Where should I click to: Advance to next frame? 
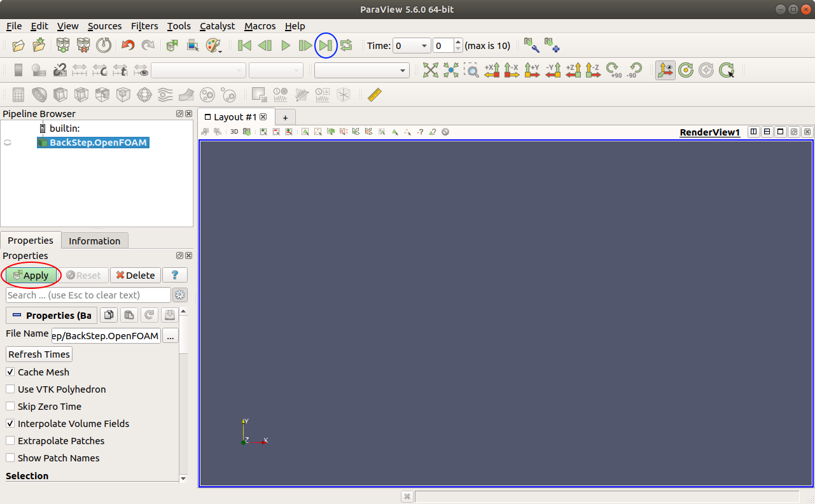click(305, 46)
